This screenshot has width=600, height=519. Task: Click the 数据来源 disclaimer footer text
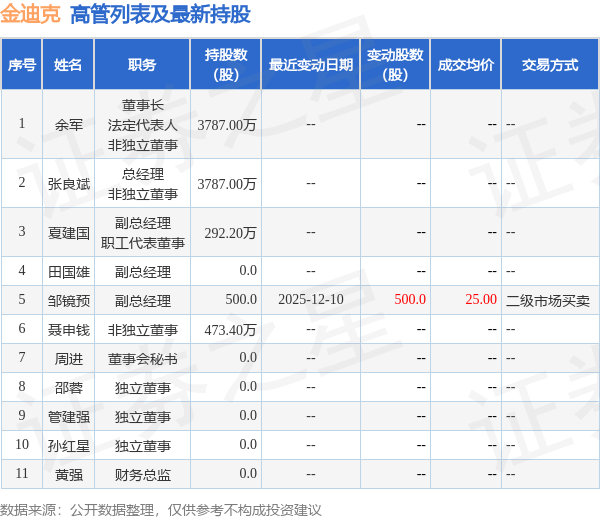(x=161, y=510)
